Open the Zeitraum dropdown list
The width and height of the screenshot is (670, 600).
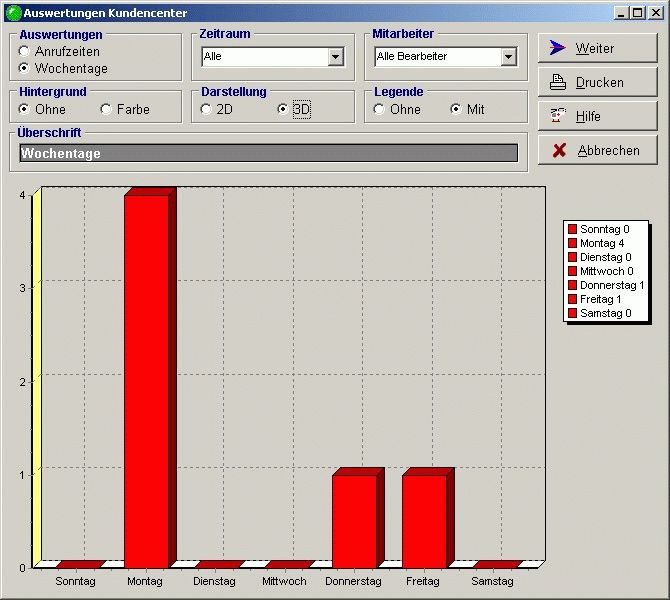pos(335,57)
